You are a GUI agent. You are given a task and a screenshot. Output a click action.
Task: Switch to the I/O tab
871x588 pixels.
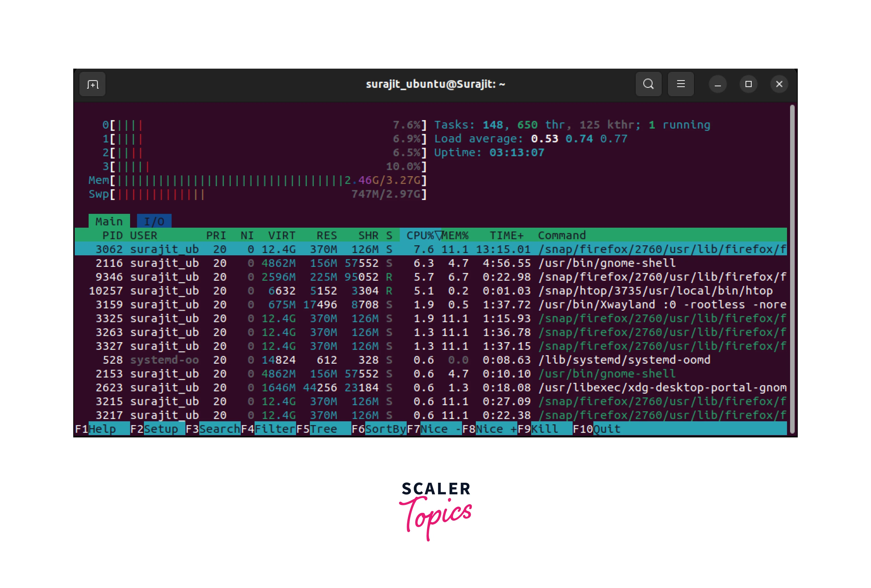tap(154, 222)
